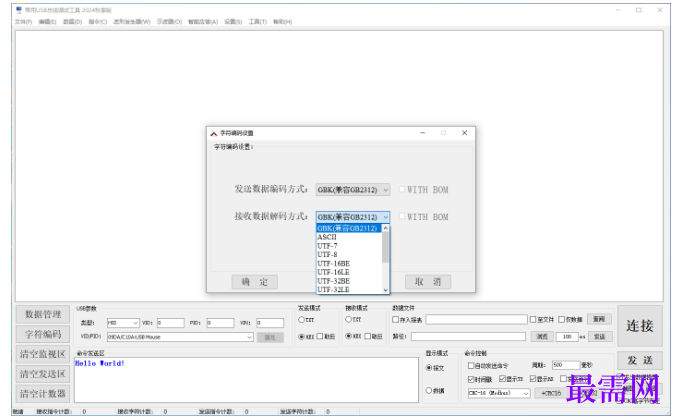678x420 pixels.
Task: Click the 清空监视区 button
Action: [x=43, y=354]
